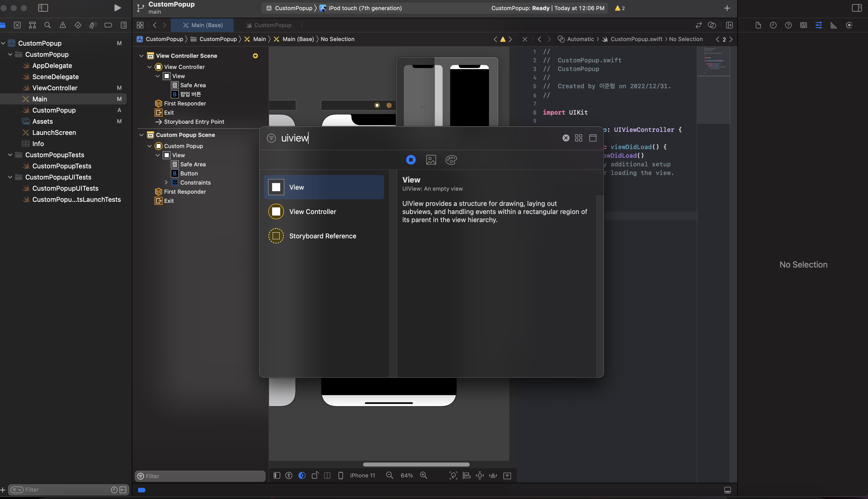Screen dimensions: 868x499
Task: Select the Main (Base) tab
Action: click(x=202, y=25)
